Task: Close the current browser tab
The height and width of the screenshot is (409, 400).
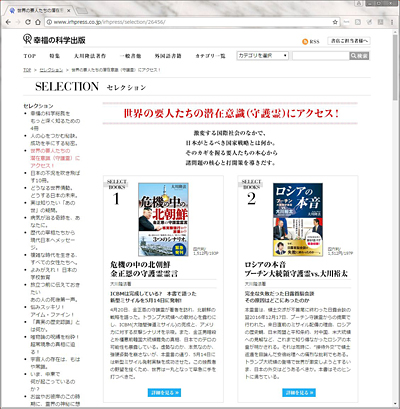Action: tap(69, 11)
